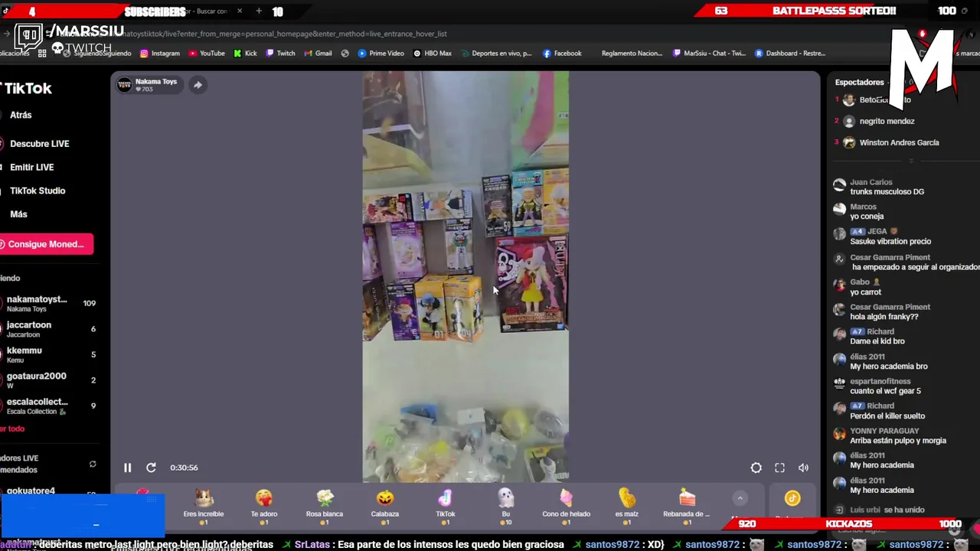980x551 pixels.
Task: Send the Bu ghost gift
Action: [x=505, y=507]
